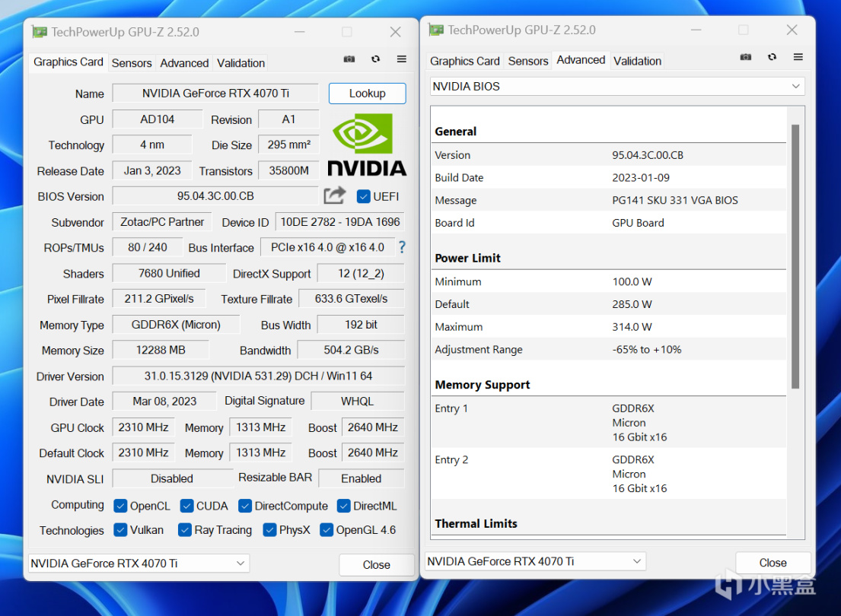The height and width of the screenshot is (616, 841).
Task: Click the Shaders field 7680 Unified
Action: pos(169,274)
